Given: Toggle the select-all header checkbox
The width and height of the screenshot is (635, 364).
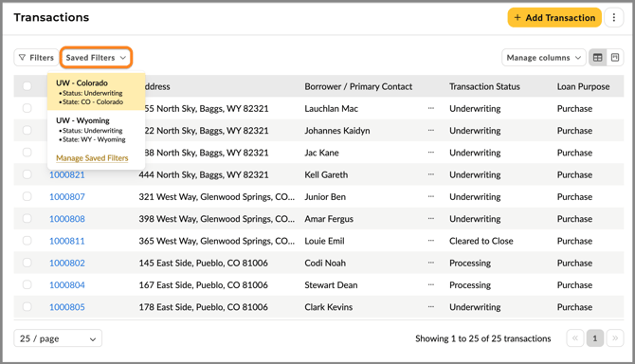Looking at the screenshot, I should [27, 86].
